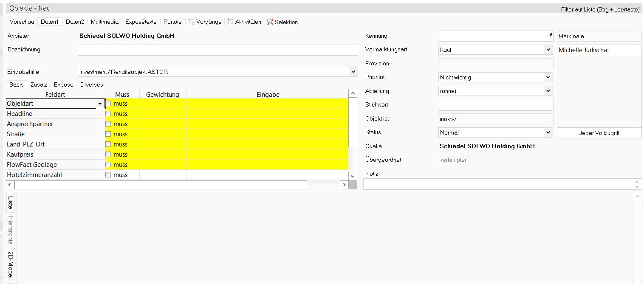This screenshot has width=644, height=284.
Task: Open the Aktivitäten icon in the toolbar
Action: point(231,22)
